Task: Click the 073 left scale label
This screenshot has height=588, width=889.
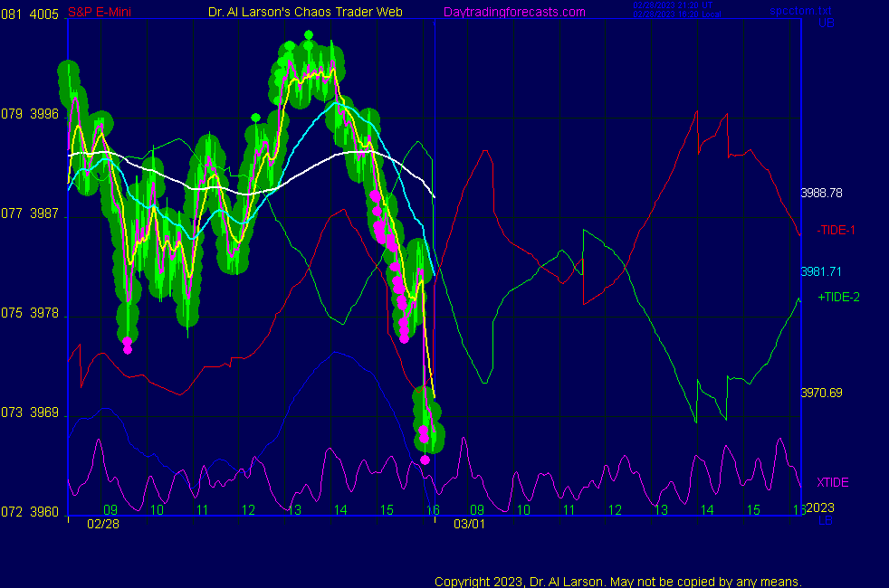Action: (12, 413)
